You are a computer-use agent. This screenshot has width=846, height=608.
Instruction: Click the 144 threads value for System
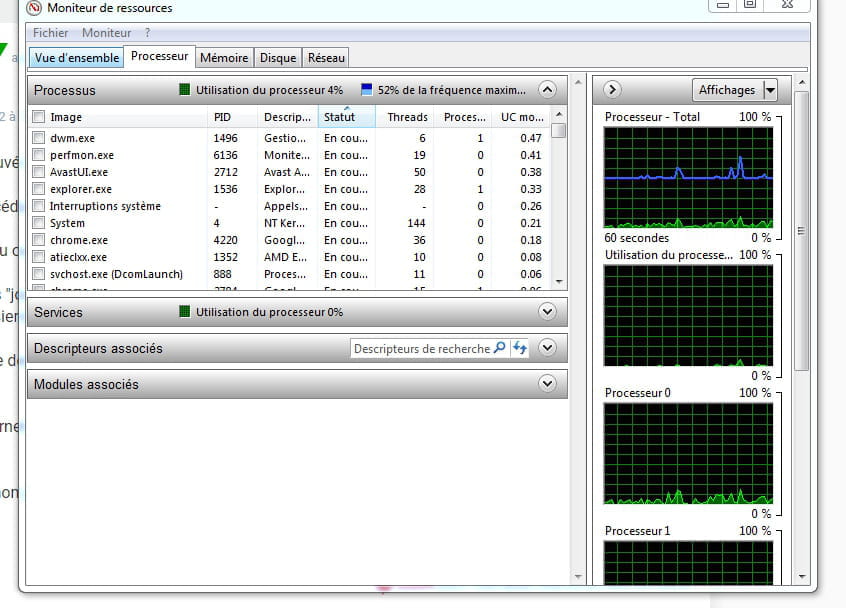coord(416,223)
